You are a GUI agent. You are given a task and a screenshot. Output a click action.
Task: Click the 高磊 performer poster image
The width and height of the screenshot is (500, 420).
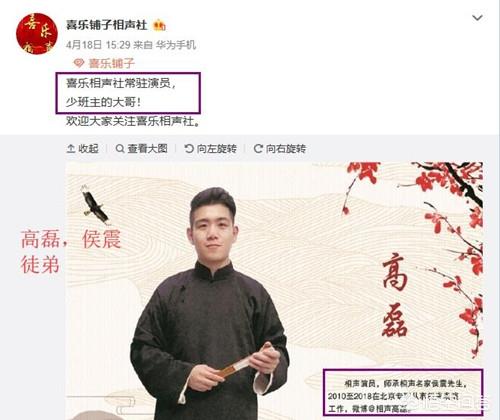274,291
